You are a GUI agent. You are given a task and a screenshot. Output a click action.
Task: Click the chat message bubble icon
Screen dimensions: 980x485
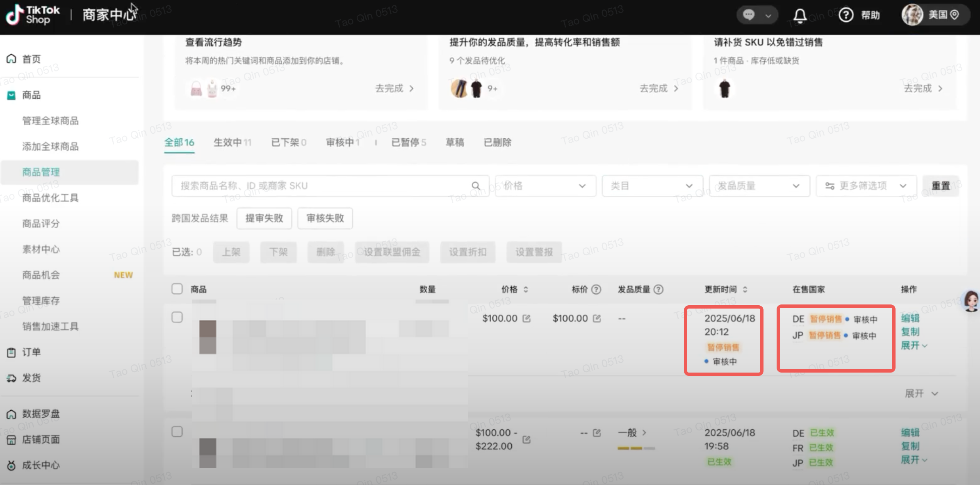click(749, 15)
